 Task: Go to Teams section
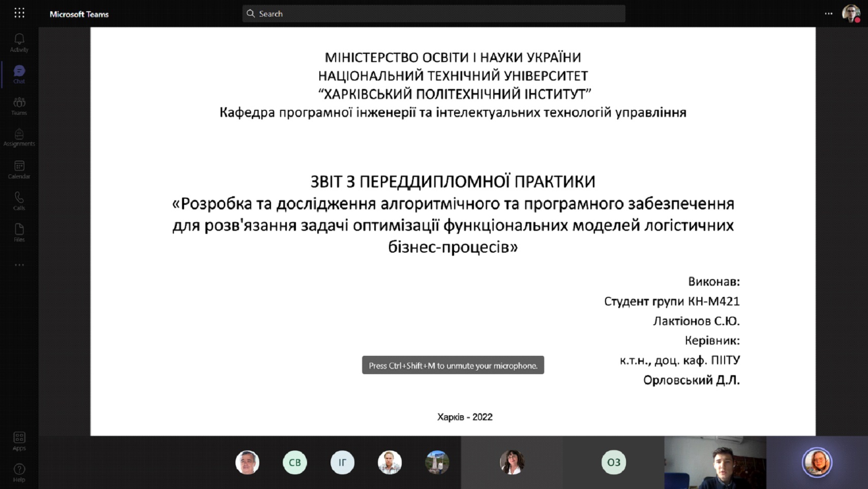click(19, 106)
